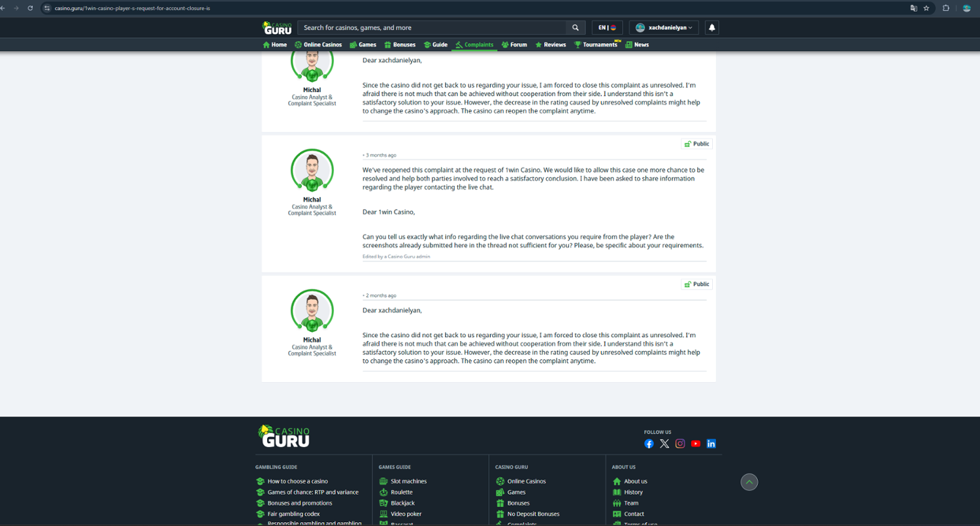This screenshot has height=526, width=980.
Task: Go to the Complaints tab
Action: point(474,45)
